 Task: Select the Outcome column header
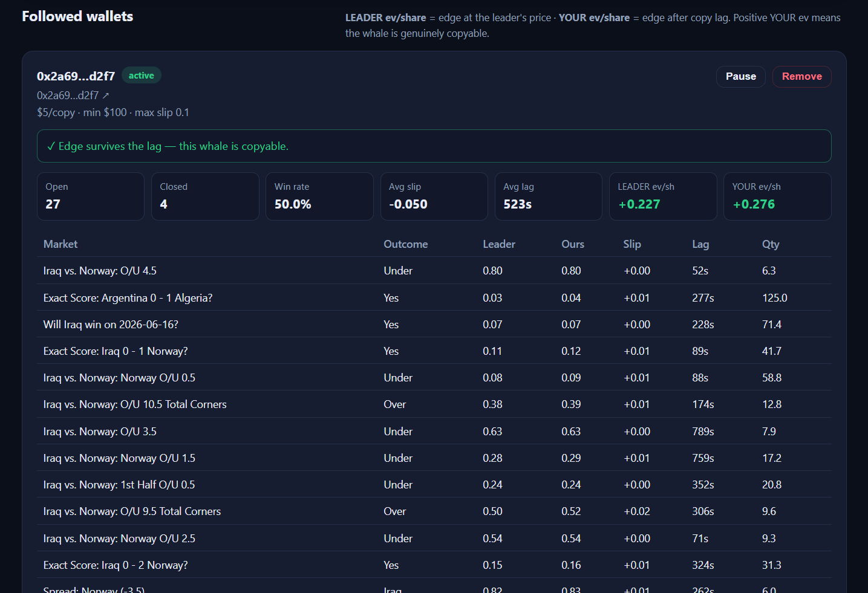tap(406, 244)
